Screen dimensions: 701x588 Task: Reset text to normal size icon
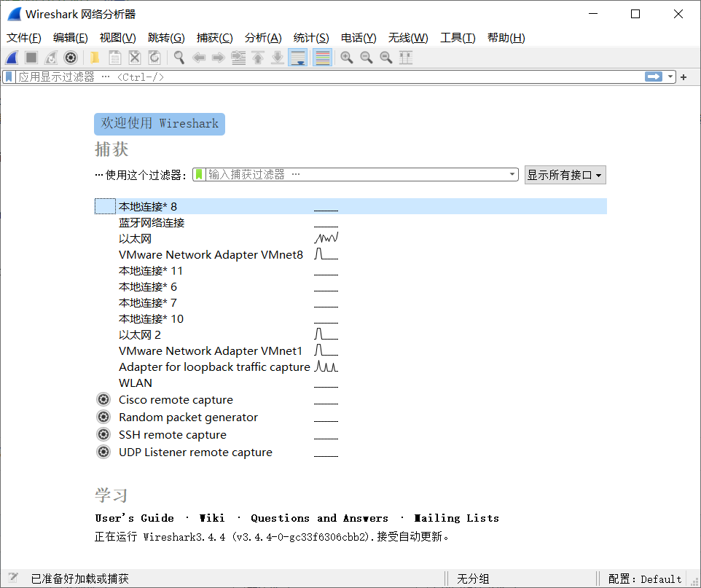(385, 58)
